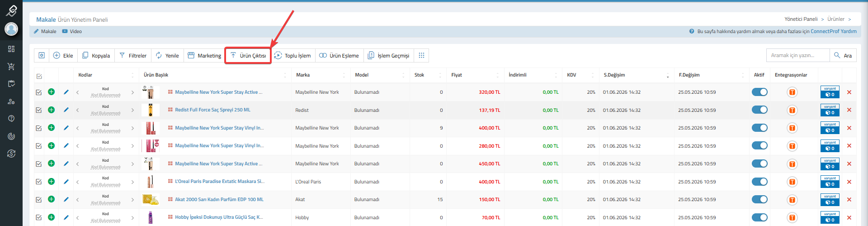Click the select-all checkbox in table header
This screenshot has width=868, height=226.
tap(39, 76)
